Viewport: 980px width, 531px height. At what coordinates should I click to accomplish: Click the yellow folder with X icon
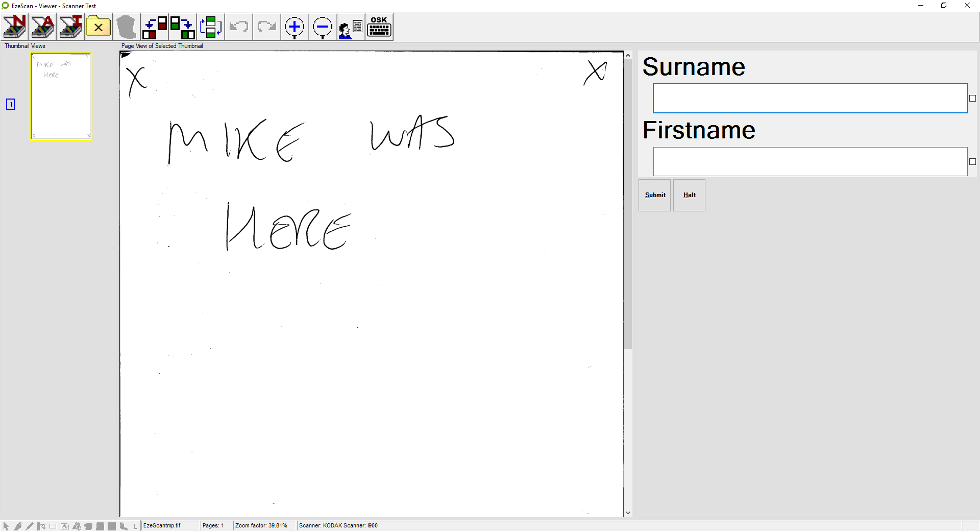[x=99, y=27]
